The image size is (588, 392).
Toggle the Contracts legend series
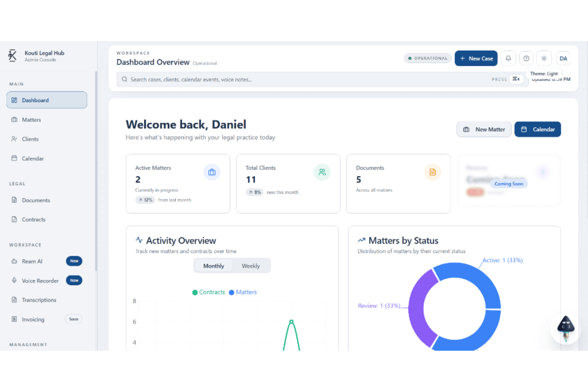[x=209, y=292]
